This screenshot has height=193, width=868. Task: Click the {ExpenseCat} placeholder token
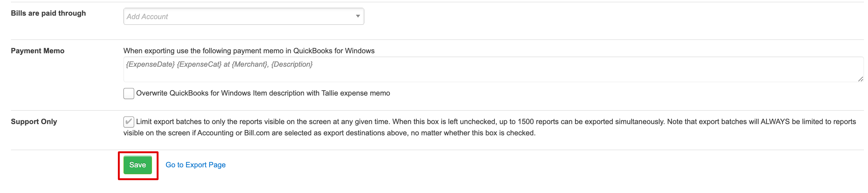[199, 64]
